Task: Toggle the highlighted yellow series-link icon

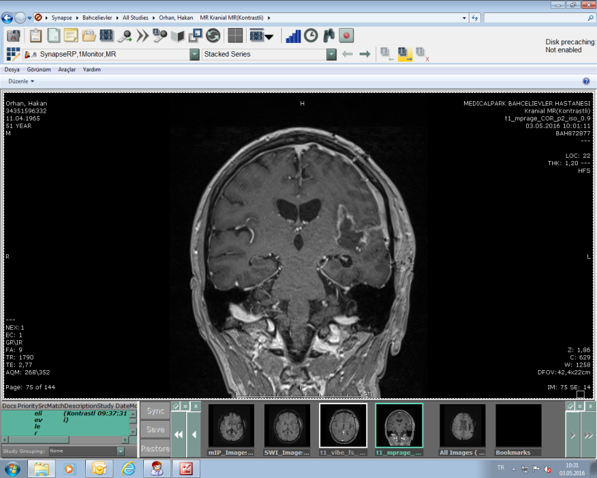Action: pos(404,54)
